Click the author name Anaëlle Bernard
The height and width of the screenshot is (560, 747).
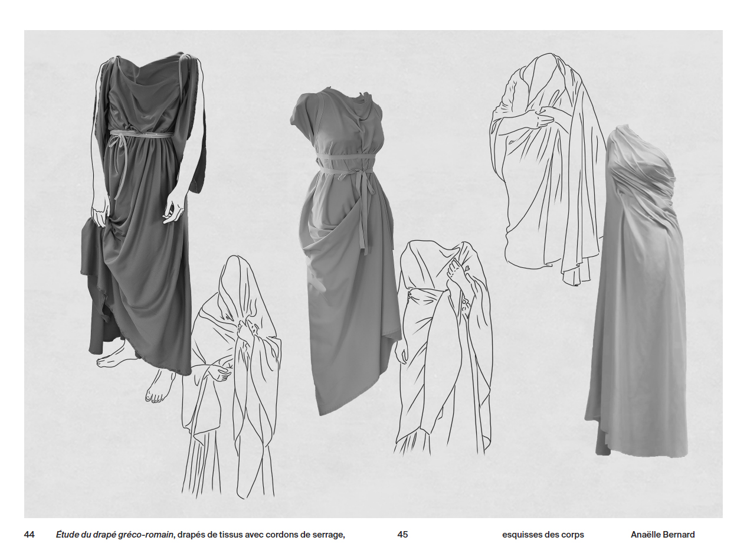pos(663,535)
